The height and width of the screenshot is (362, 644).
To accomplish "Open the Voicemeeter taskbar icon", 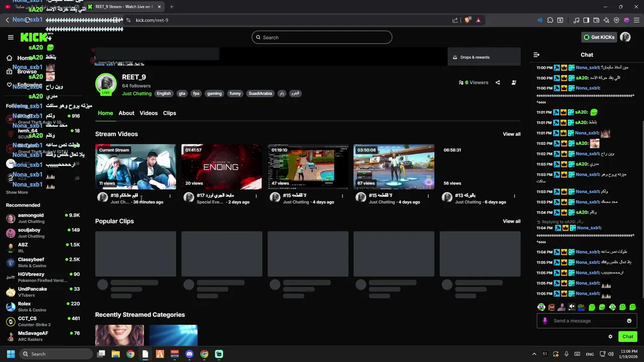I will 175,354.
